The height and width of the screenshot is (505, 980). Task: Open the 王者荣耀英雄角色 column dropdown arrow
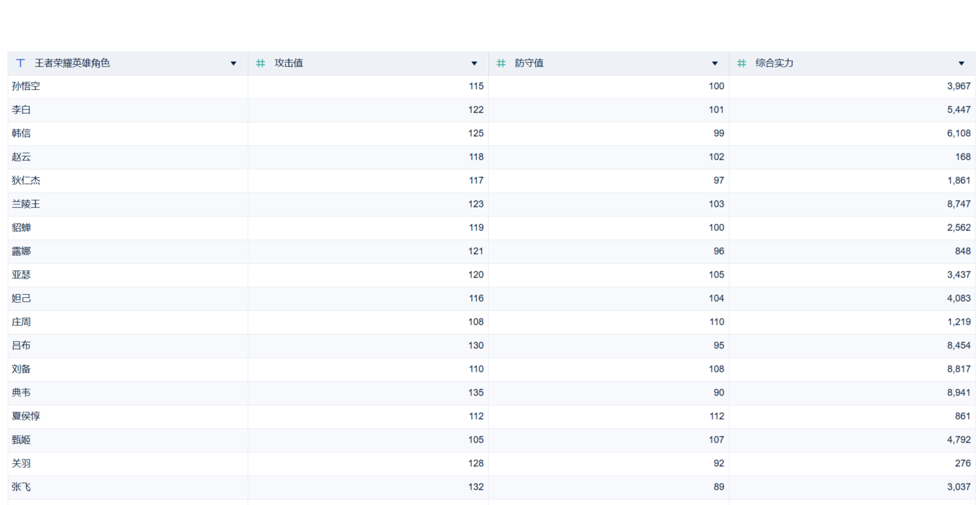coord(234,63)
